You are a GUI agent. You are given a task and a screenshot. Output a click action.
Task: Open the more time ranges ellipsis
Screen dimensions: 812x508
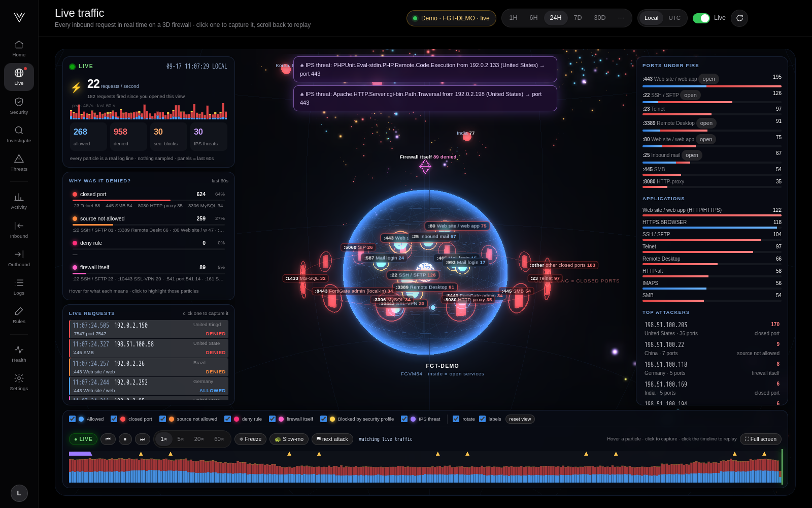621,18
